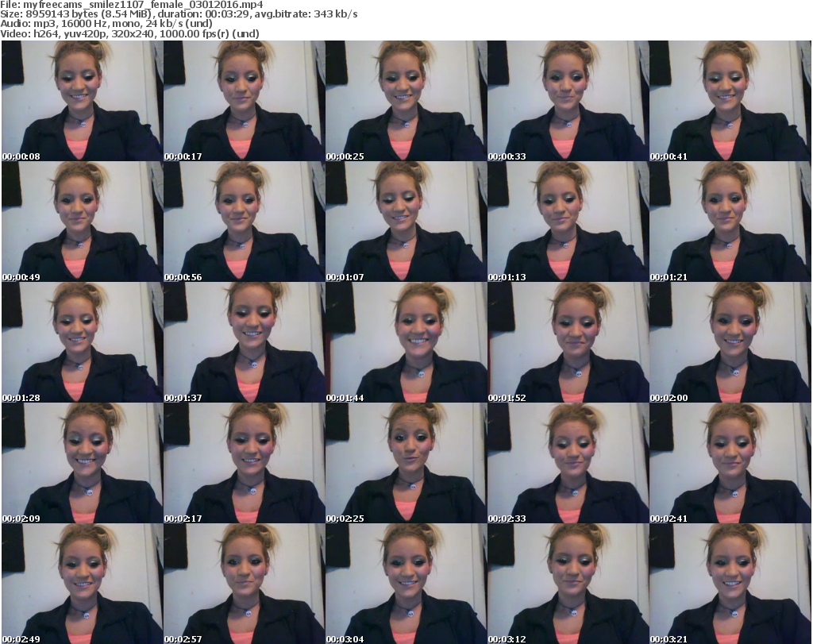Select the frame stamped 00:01:13

point(568,222)
